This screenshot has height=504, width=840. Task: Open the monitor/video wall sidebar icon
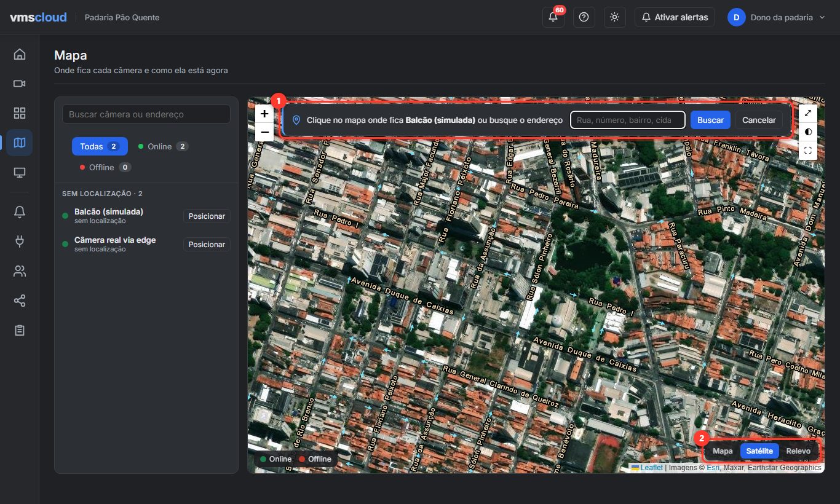[x=20, y=172]
